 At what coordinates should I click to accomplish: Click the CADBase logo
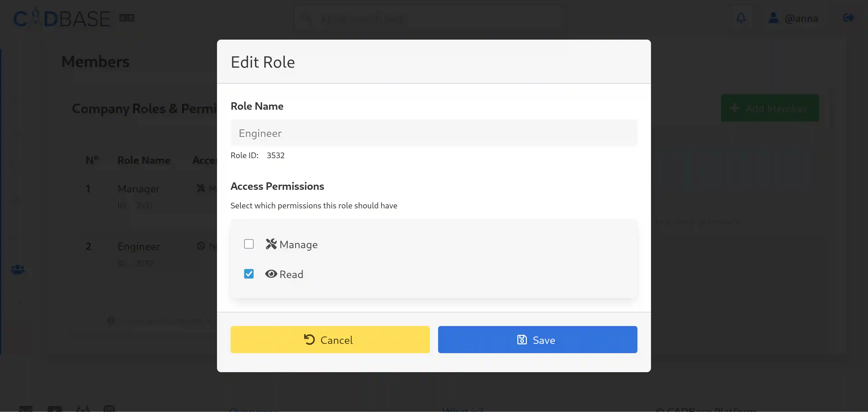(x=62, y=18)
